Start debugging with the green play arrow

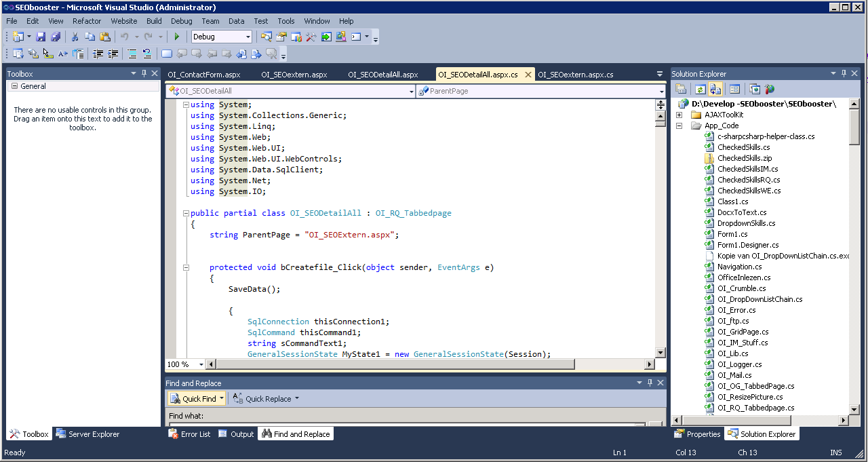176,37
